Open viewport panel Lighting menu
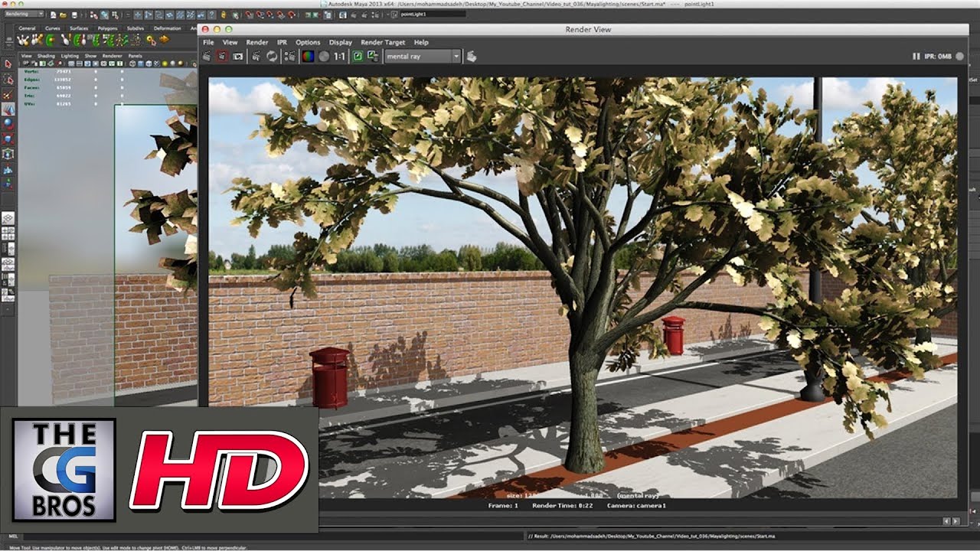 pos(70,56)
